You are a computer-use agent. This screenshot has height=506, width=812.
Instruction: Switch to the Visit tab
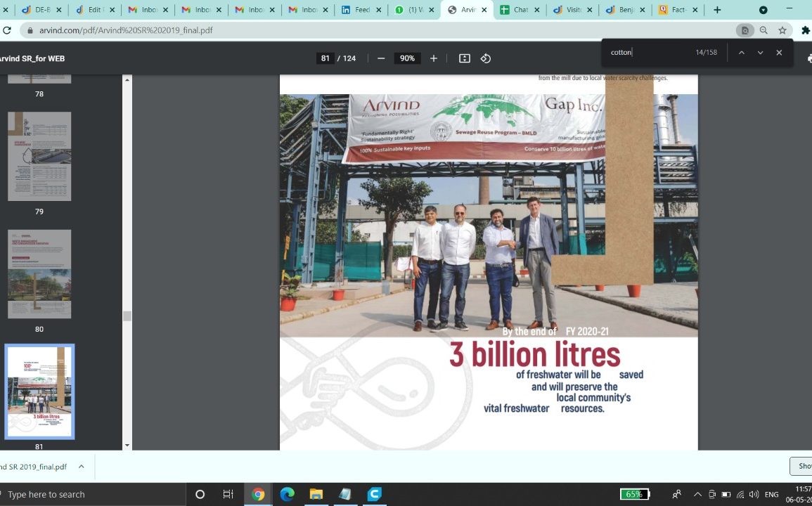click(573, 10)
